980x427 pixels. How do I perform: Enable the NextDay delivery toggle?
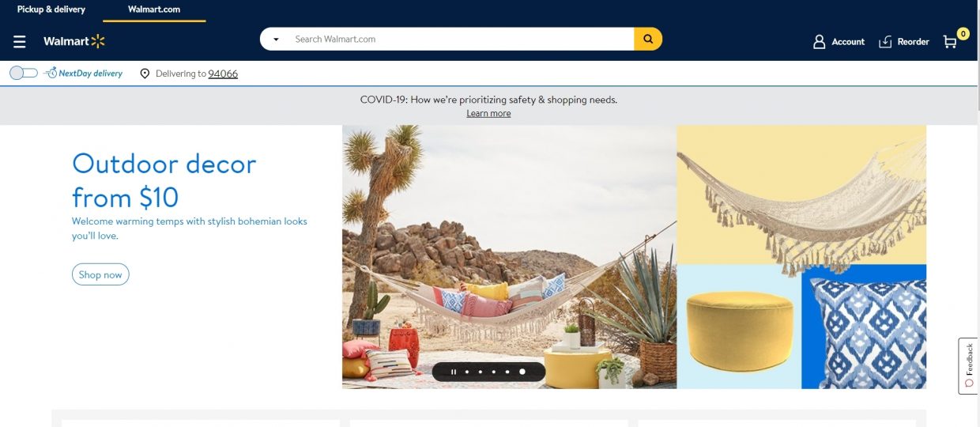[24, 73]
